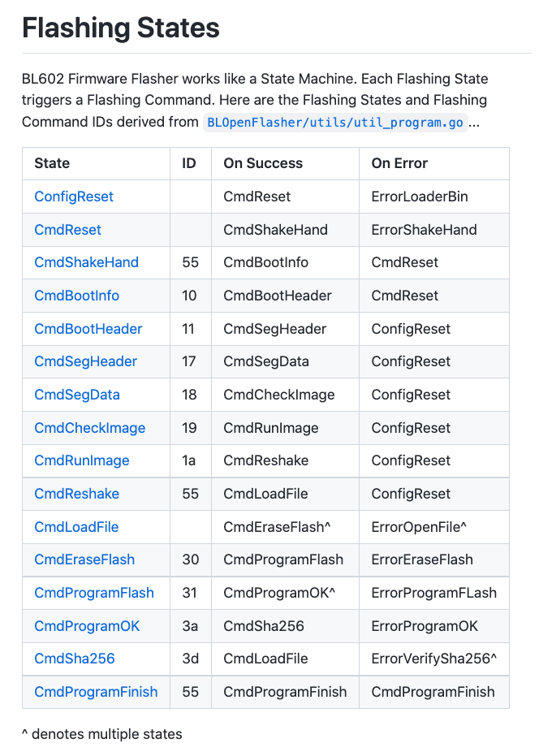Click the CmdSegHeader link

85,361
